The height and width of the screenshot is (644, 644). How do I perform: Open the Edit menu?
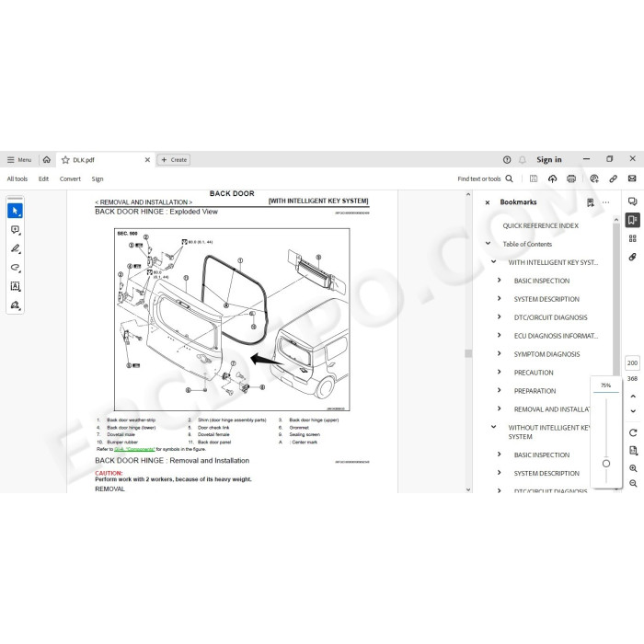coord(43,178)
